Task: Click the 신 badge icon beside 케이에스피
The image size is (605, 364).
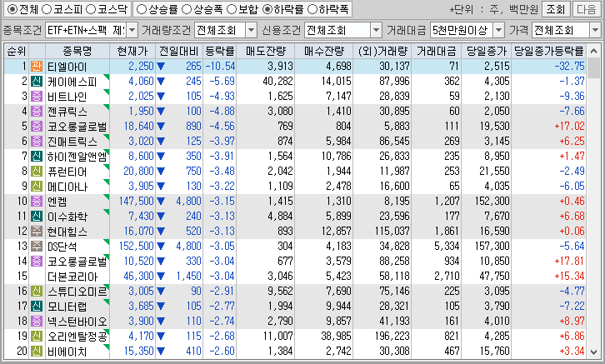Action: pyautogui.click(x=37, y=82)
